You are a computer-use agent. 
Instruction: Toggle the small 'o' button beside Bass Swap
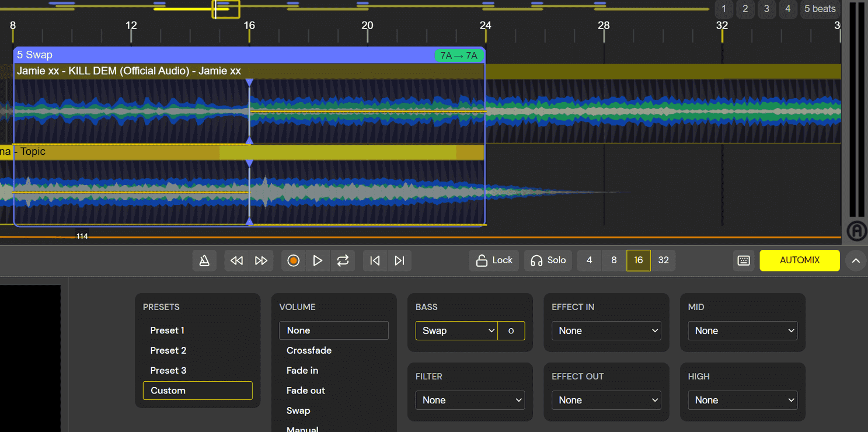[511, 330]
